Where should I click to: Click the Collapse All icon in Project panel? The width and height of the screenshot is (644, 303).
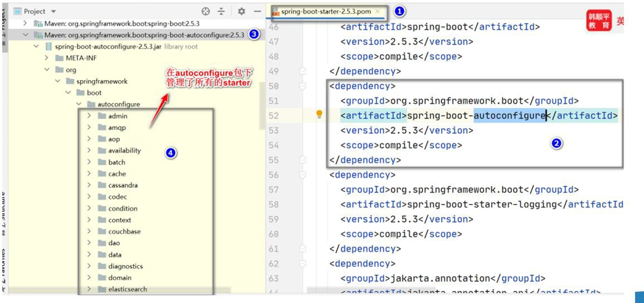click(x=221, y=11)
